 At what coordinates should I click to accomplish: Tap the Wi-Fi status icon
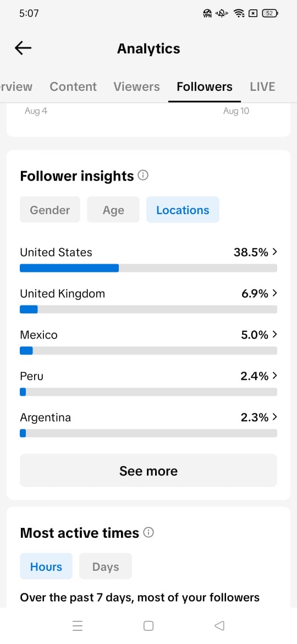point(239,14)
